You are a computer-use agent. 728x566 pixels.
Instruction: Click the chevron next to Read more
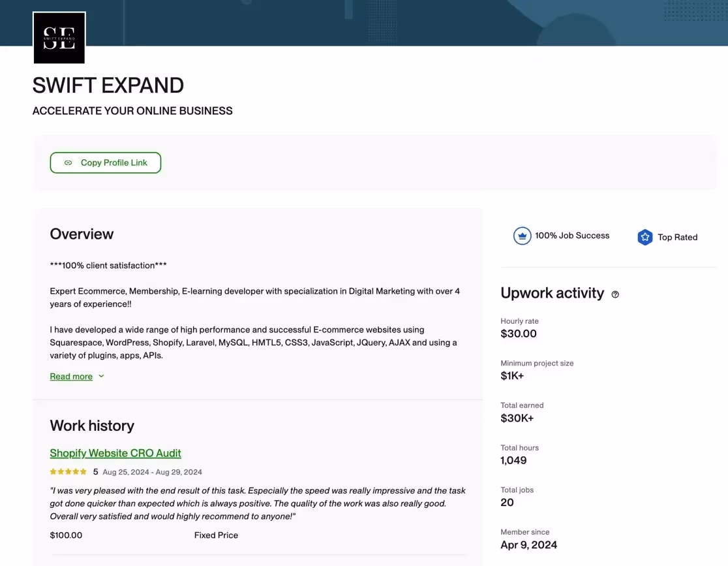(x=101, y=376)
